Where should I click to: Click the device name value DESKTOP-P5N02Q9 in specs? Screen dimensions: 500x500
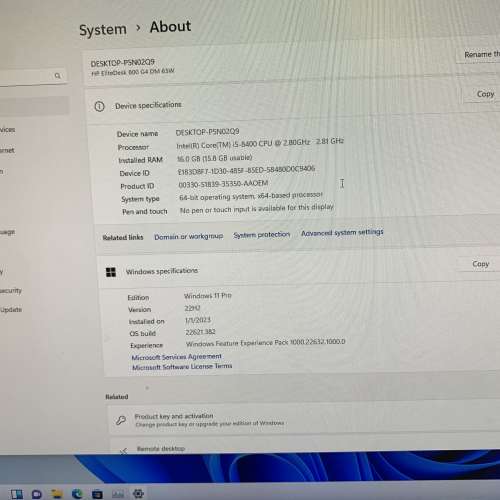207,132
